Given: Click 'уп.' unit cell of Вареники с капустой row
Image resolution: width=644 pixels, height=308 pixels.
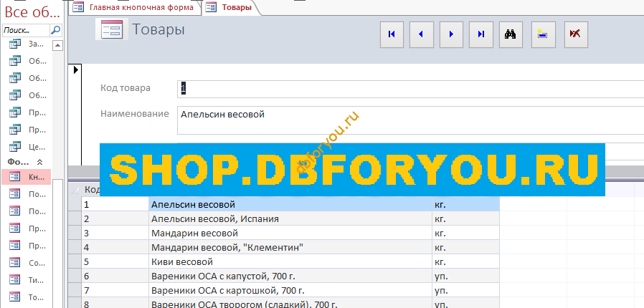Looking at the screenshot, I should pyautogui.click(x=465, y=276).
